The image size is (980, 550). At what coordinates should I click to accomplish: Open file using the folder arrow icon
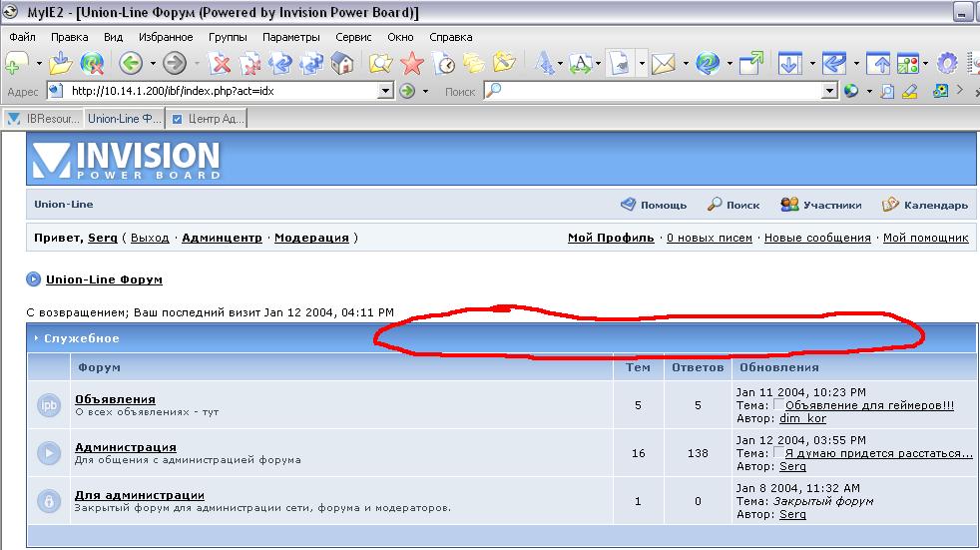pyautogui.click(x=61, y=63)
